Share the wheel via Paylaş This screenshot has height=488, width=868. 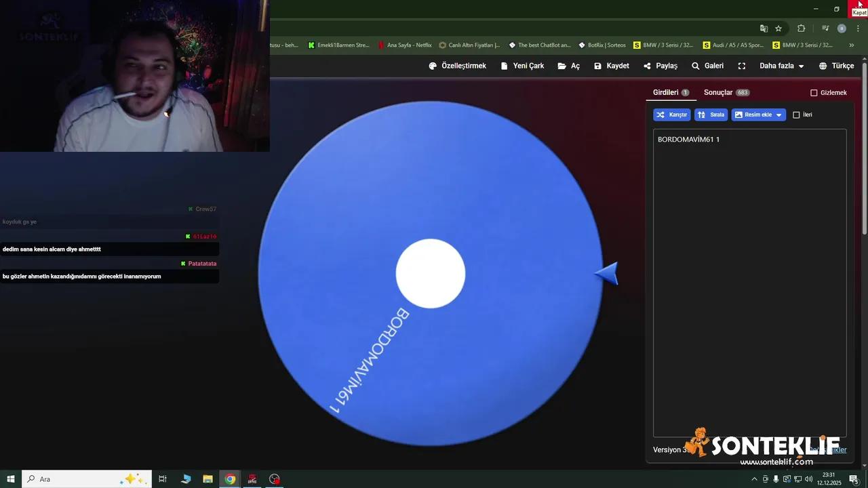(x=660, y=66)
